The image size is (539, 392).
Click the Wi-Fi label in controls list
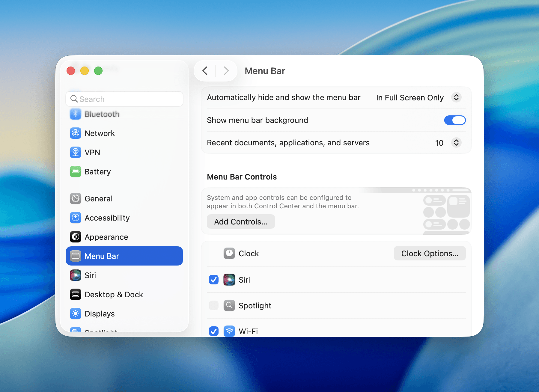point(248,331)
